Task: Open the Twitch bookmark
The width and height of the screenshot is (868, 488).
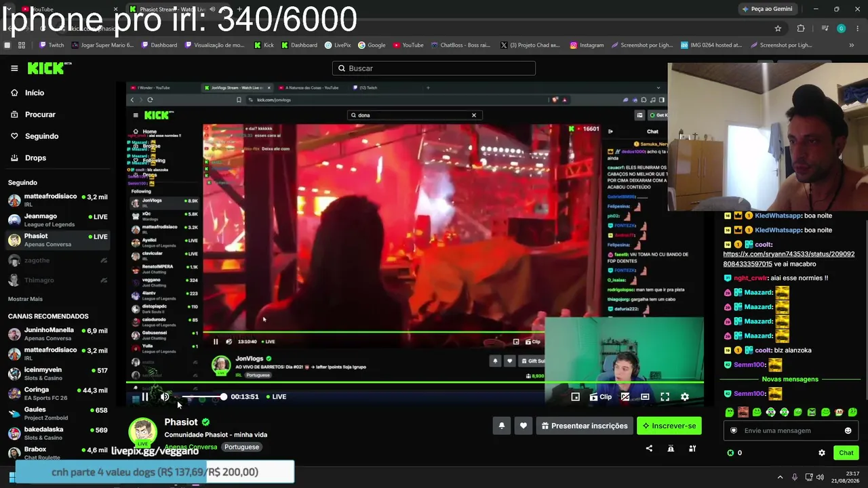Action: tap(52, 45)
